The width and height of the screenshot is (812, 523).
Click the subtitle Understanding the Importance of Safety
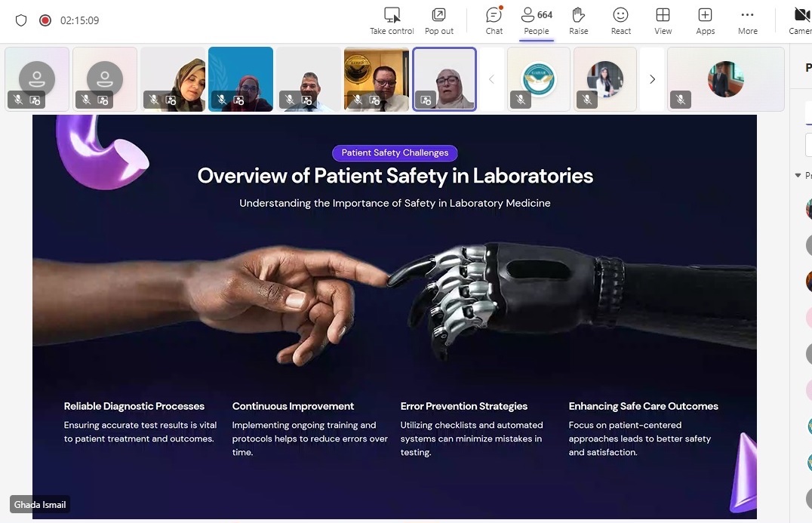click(395, 203)
